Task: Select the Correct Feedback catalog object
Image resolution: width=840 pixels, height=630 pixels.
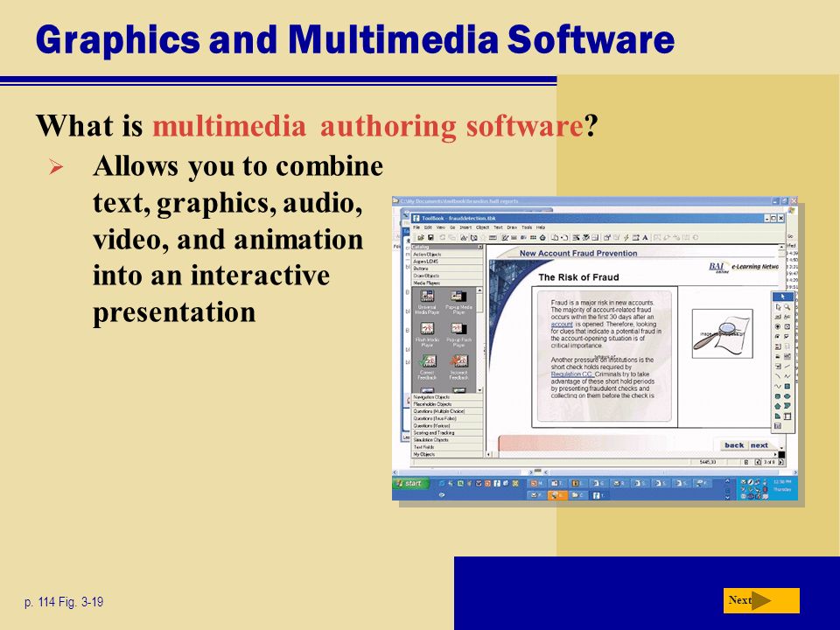Action: 427,367
